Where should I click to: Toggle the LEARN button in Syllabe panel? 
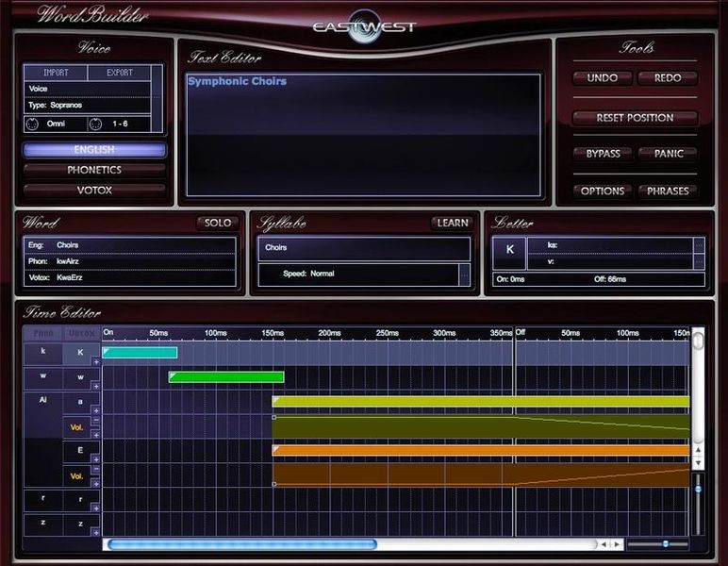pyautogui.click(x=453, y=223)
